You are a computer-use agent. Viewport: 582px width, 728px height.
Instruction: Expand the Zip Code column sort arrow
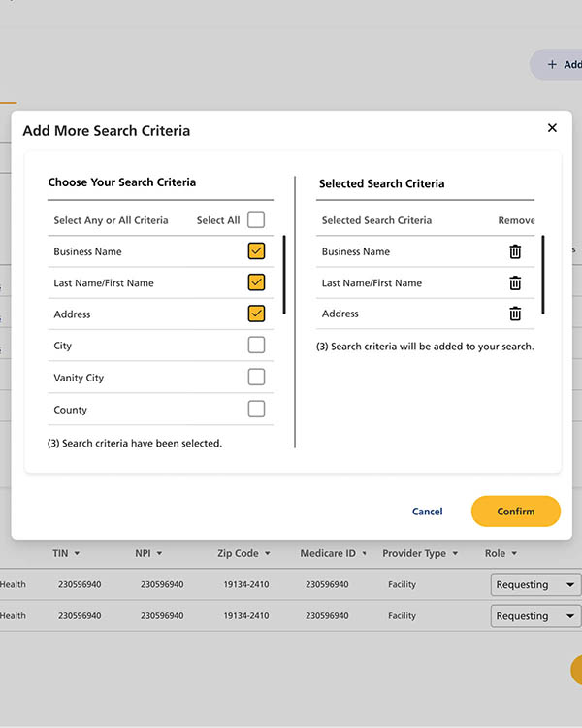click(267, 554)
